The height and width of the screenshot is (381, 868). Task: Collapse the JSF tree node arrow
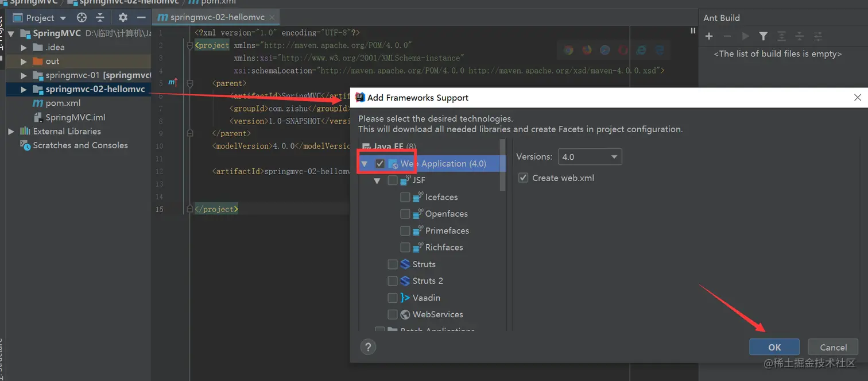click(377, 180)
